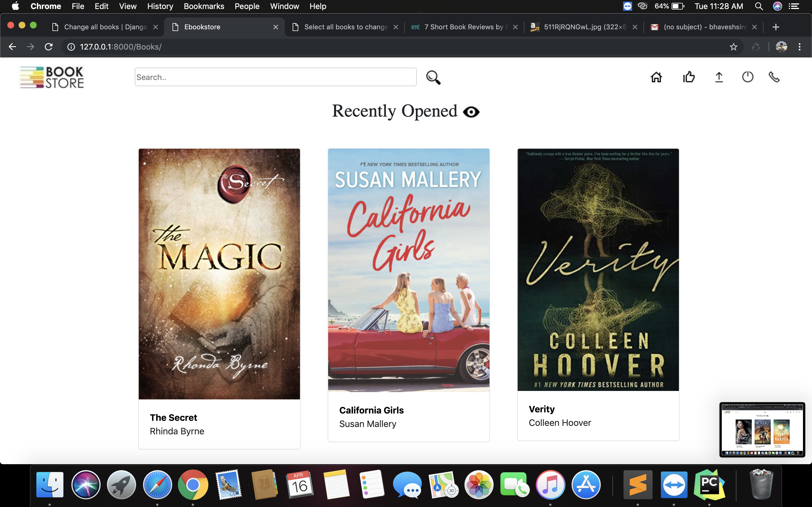
Task: Focus the Search.. input field
Action: click(275, 77)
